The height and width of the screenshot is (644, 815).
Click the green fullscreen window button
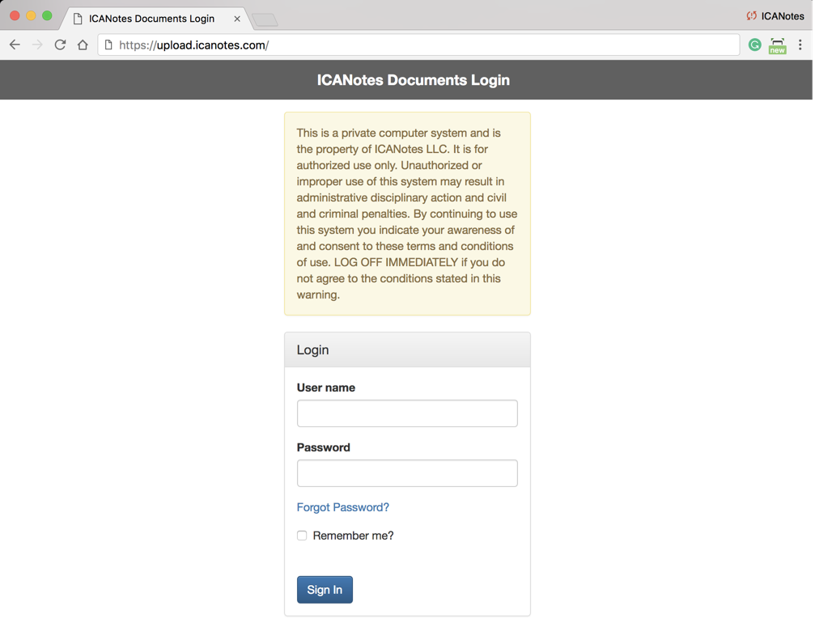pos(47,15)
